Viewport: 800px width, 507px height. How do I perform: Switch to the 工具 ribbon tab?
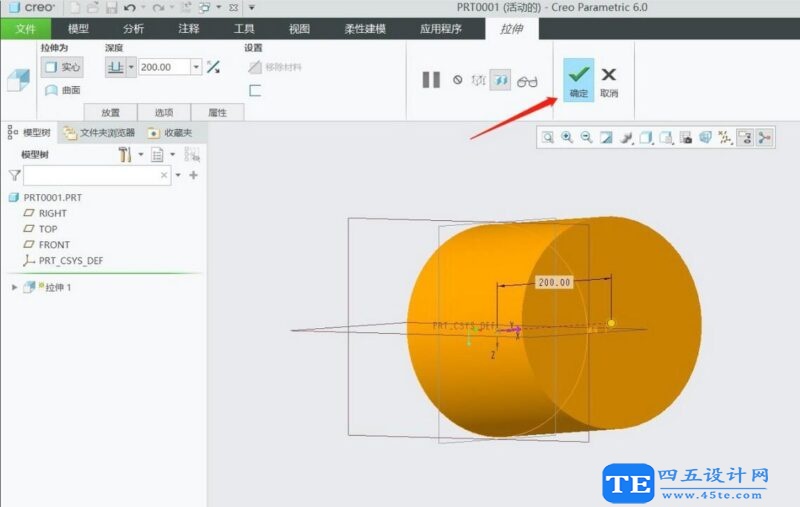tap(244, 29)
